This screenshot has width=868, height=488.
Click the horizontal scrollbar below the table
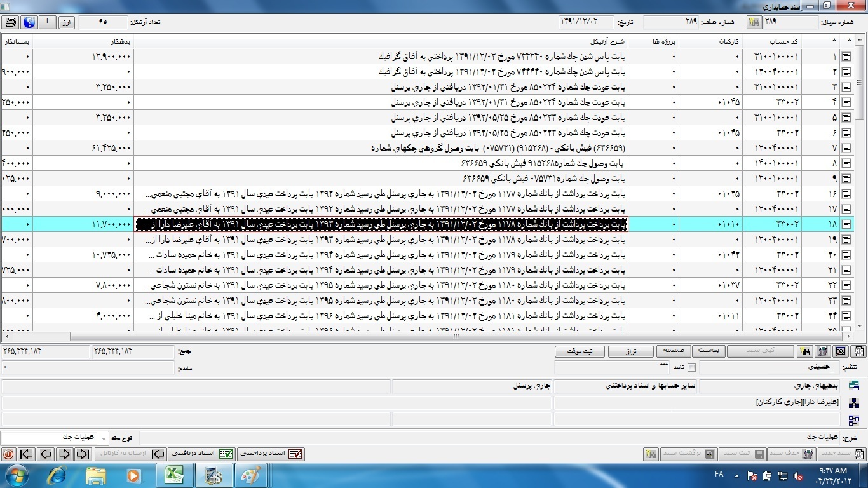pos(455,337)
